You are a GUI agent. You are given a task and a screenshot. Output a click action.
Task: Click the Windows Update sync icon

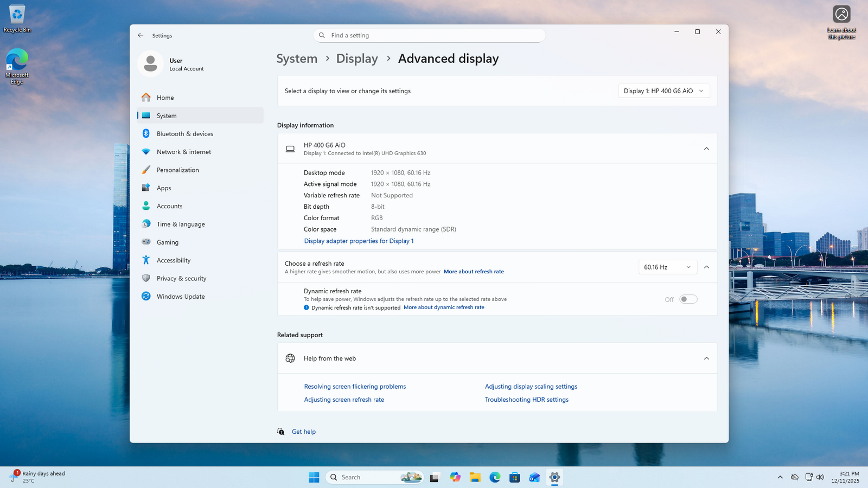click(x=146, y=297)
